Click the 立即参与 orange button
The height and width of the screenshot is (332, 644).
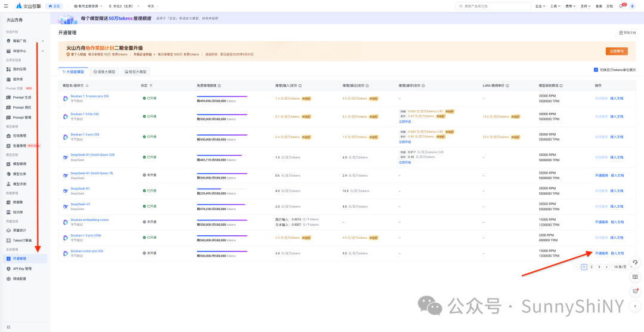(x=617, y=51)
